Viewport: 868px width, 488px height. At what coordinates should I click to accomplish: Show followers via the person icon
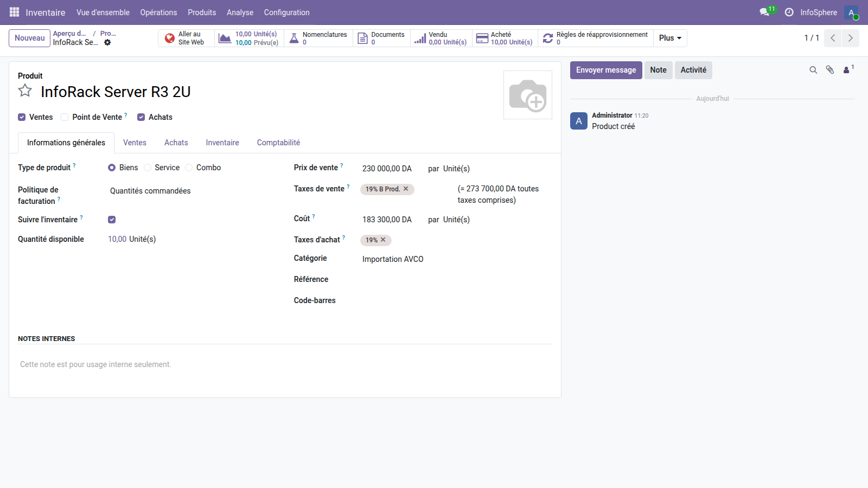(846, 70)
